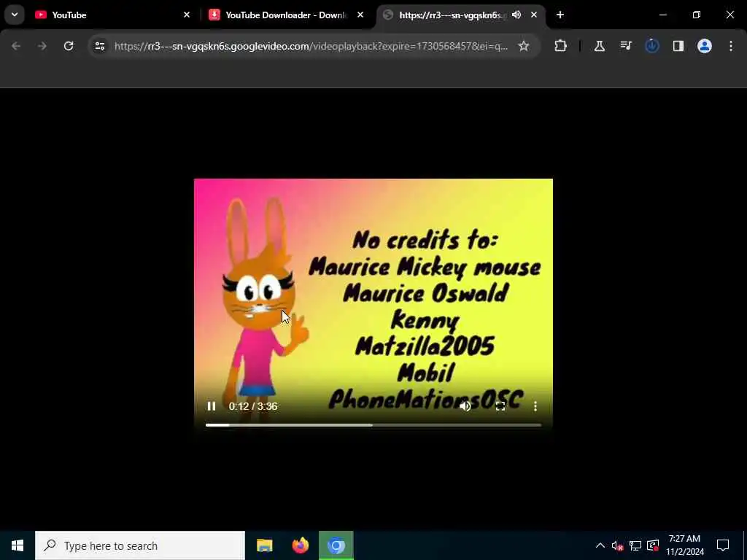Open the Chrome profile avatar

705,46
